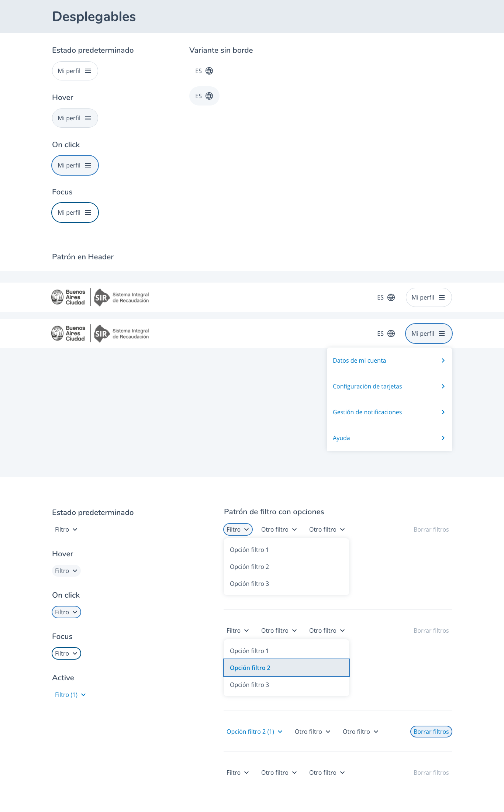Click the Mi perfil button under Hover
The image size is (504, 812).
click(75, 118)
